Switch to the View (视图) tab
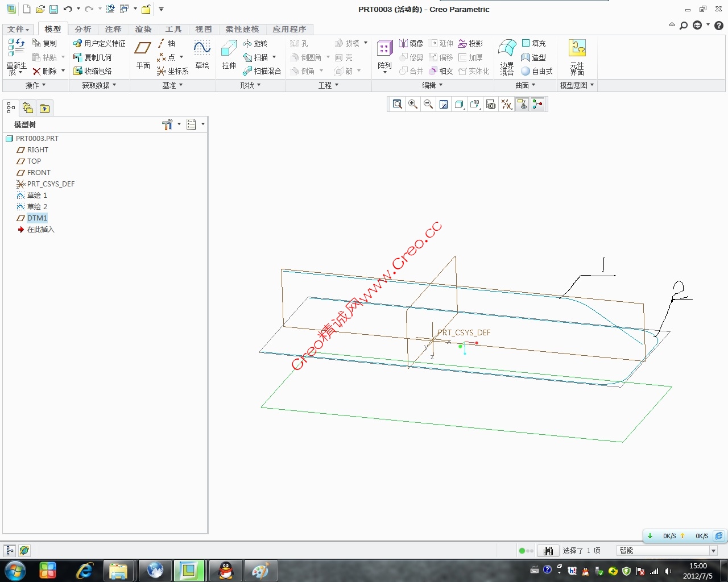 (x=203, y=29)
